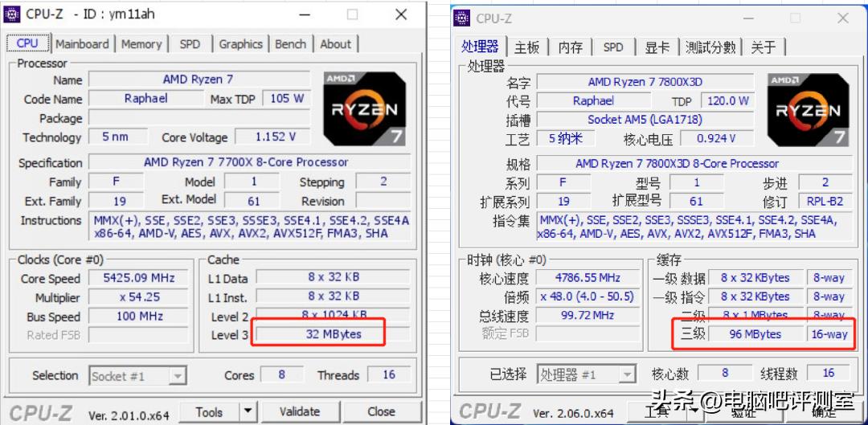Click the Core Voltage 1.152 V value
868x425 pixels.
pos(273,137)
